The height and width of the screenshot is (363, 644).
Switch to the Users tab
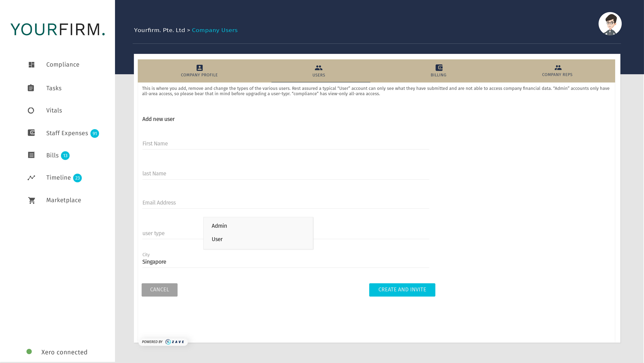click(319, 71)
